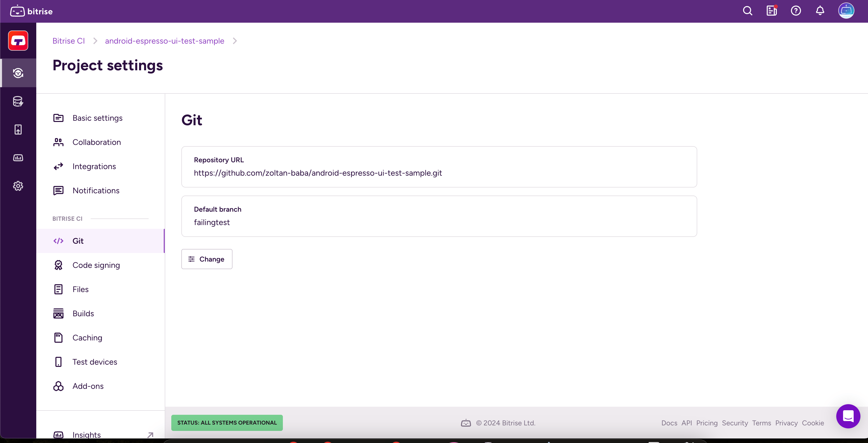Open the Add-ons settings page

click(88, 386)
